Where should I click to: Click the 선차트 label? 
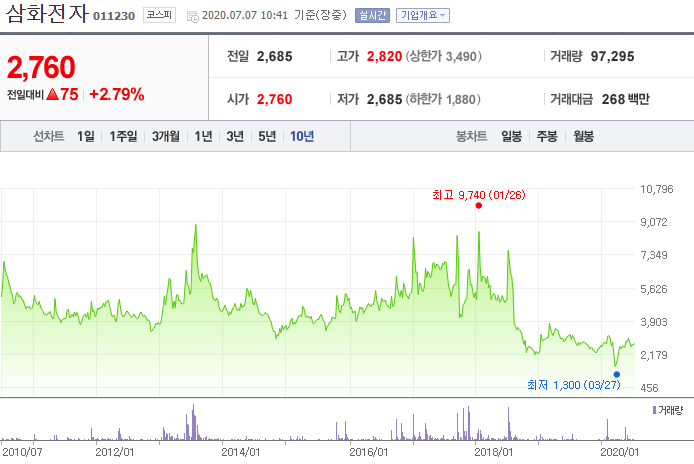pyautogui.click(x=49, y=136)
